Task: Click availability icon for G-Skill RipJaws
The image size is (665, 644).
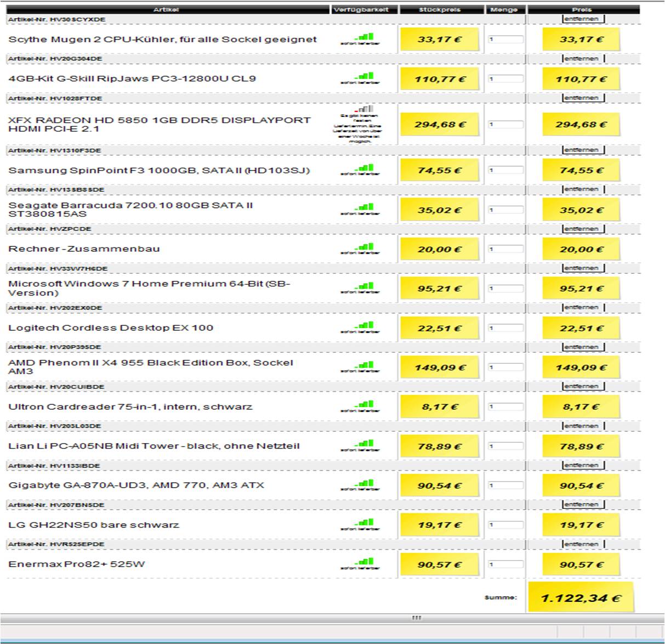Action: [x=364, y=76]
